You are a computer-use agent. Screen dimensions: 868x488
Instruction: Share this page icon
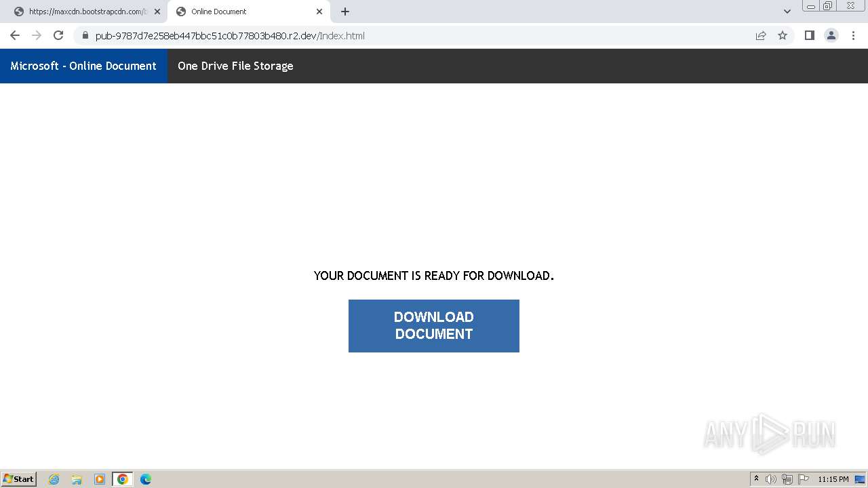coord(761,35)
